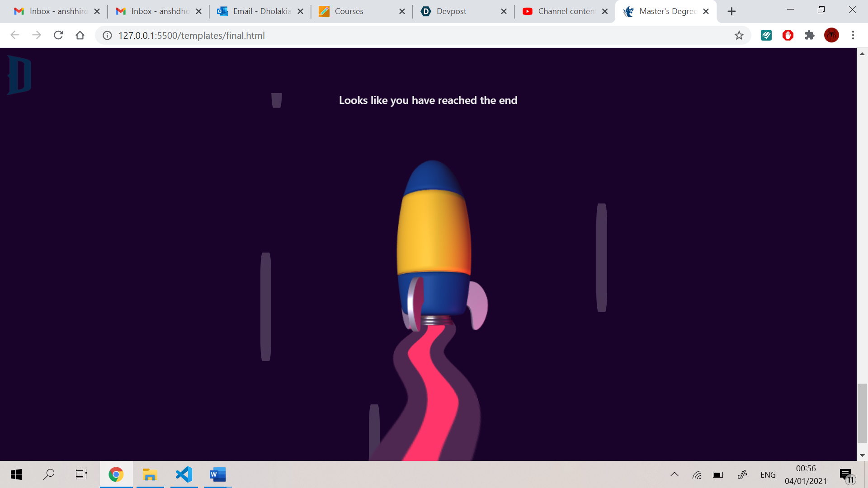
Task: Reload the current page
Action: (x=58, y=35)
